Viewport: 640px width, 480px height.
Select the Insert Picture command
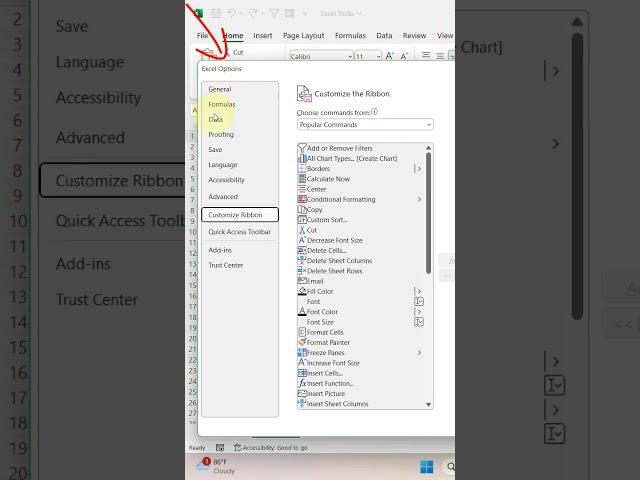coord(326,393)
